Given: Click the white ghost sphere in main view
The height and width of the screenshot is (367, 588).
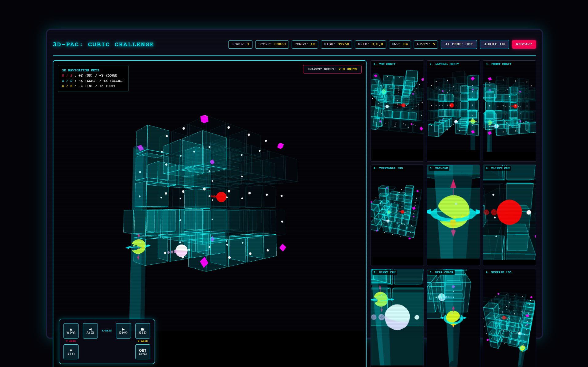Looking at the screenshot, I should 181,251.
